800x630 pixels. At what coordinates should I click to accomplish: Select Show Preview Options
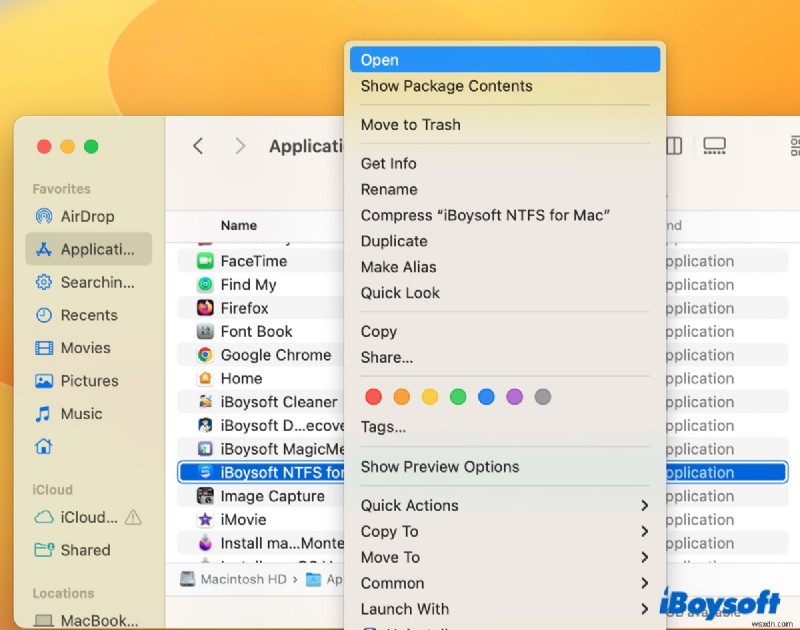click(x=505, y=467)
